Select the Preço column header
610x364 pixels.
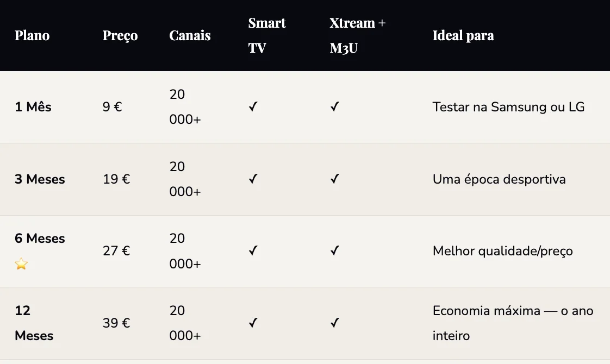120,36
